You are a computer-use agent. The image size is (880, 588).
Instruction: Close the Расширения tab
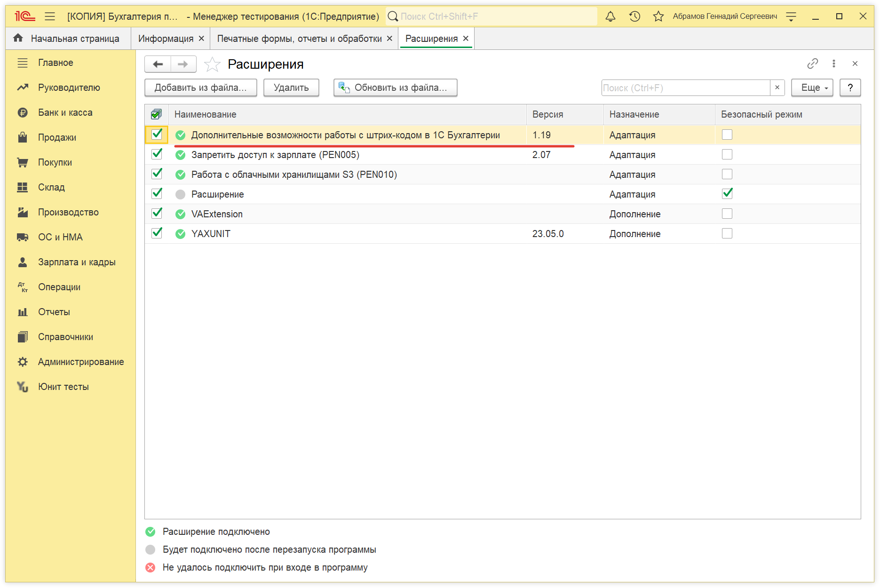[x=466, y=39]
